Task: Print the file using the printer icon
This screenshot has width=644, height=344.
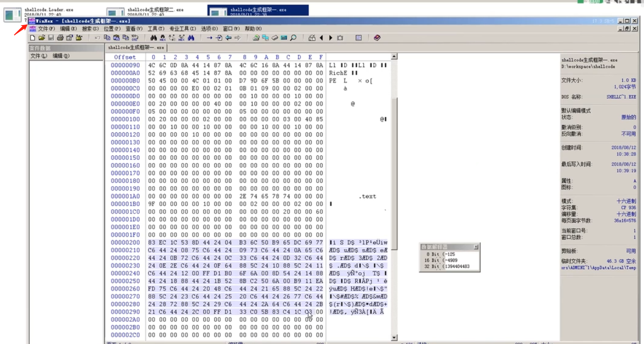Action: click(60, 38)
